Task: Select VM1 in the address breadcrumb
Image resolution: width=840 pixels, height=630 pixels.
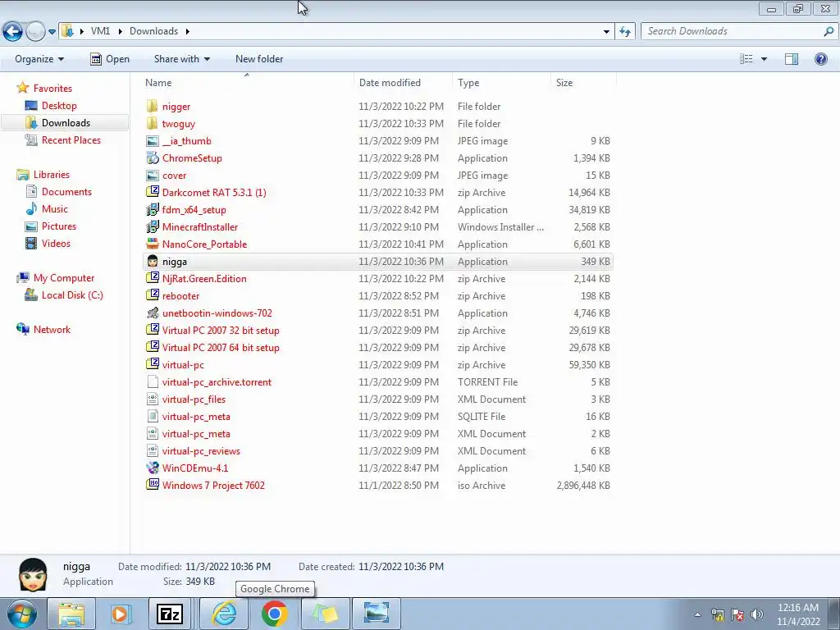Action: [x=100, y=31]
